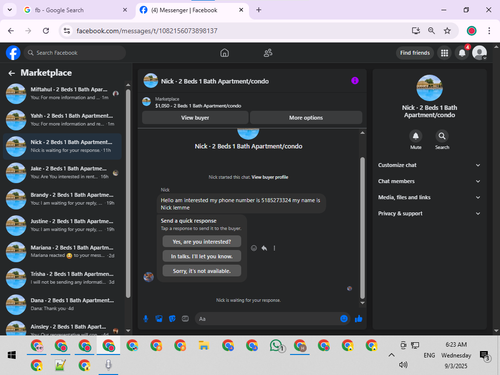Search in conversation icon
500x375 pixels.
pyautogui.click(x=442, y=136)
